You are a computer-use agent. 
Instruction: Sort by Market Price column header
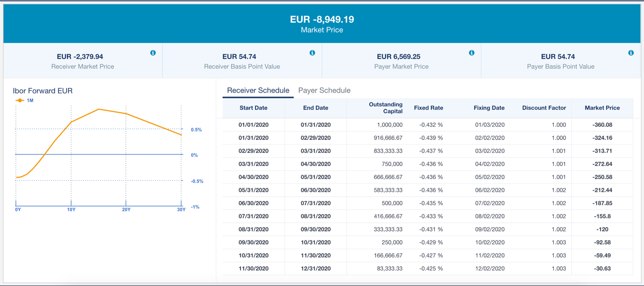click(x=602, y=108)
